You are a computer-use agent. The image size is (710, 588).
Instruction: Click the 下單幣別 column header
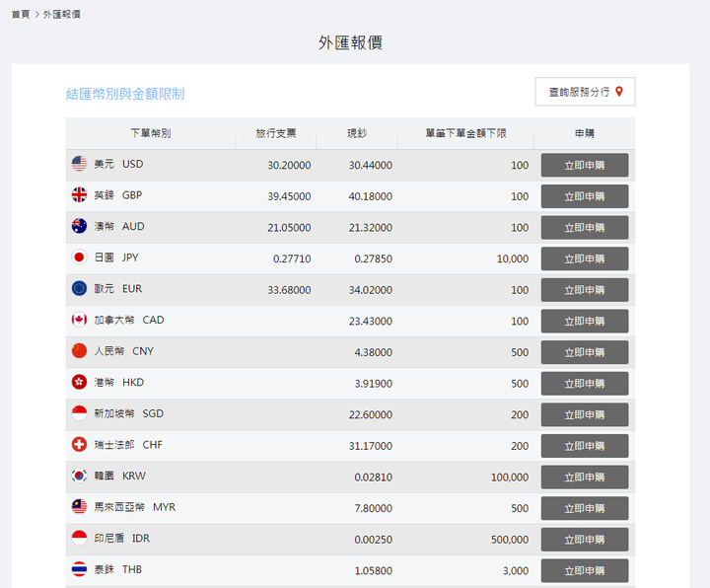point(151,133)
